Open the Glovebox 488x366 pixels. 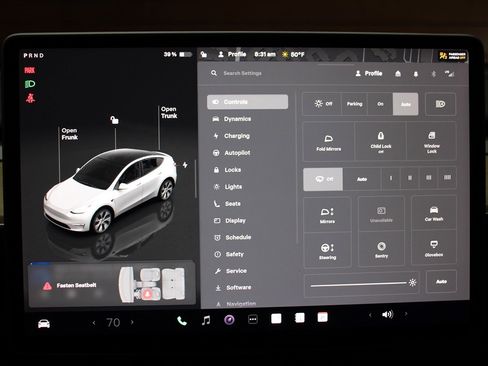point(434,248)
